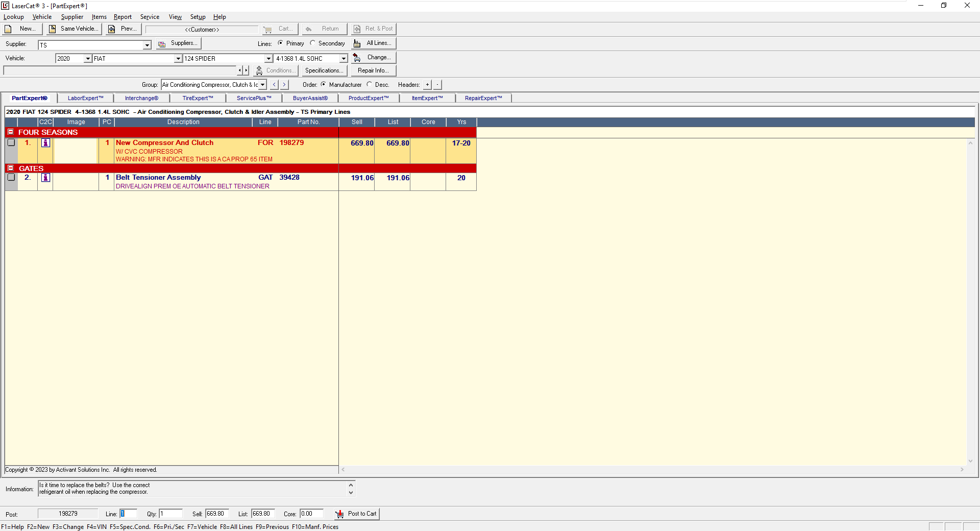The image size is (980, 531).
Task: Choose Desc. order radio button
Action: 369,84
